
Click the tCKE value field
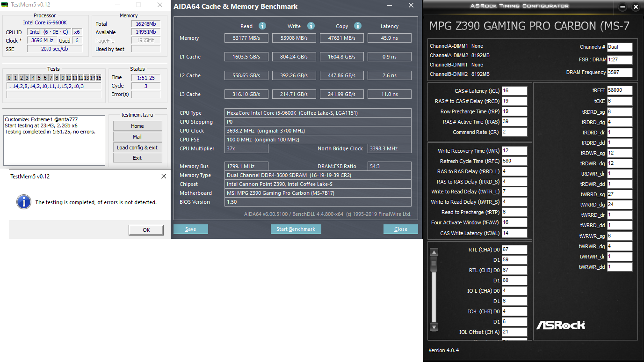click(x=620, y=101)
